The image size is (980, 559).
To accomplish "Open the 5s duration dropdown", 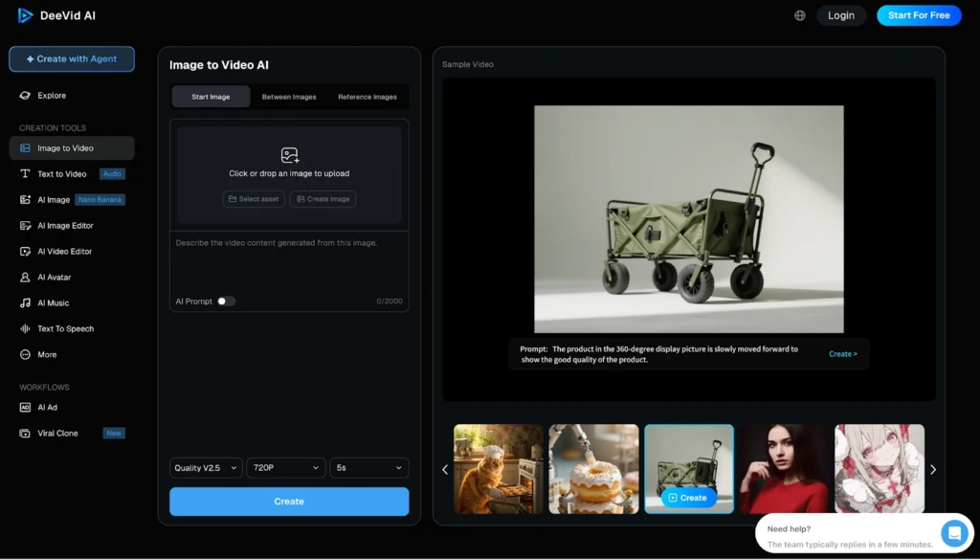I will point(369,468).
